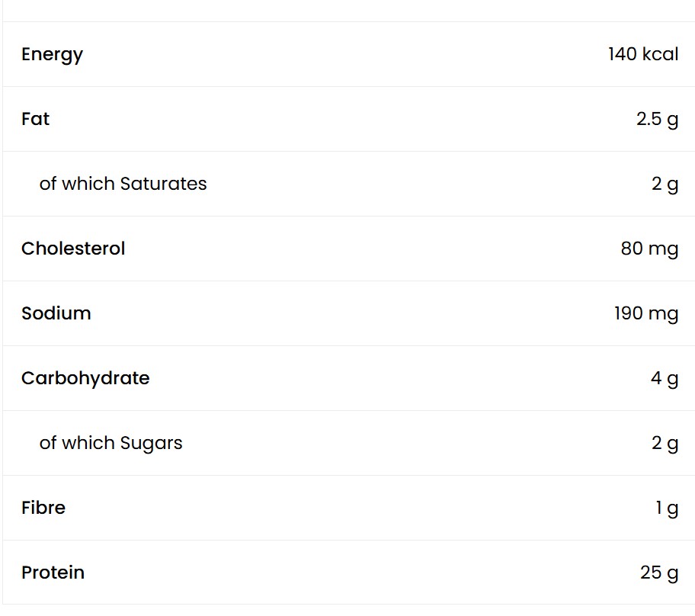Select the 25 g protein value
The width and height of the screenshot is (695, 616).
658,573
